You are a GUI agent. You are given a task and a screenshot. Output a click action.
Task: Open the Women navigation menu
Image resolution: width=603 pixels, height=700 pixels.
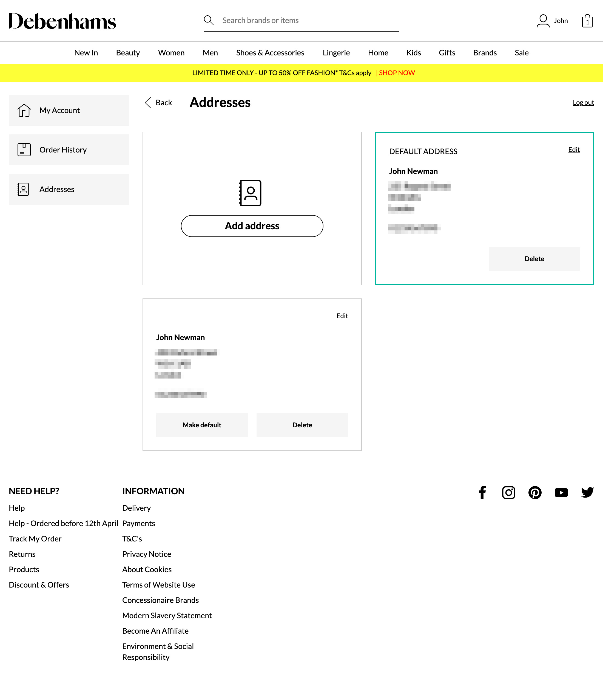171,53
